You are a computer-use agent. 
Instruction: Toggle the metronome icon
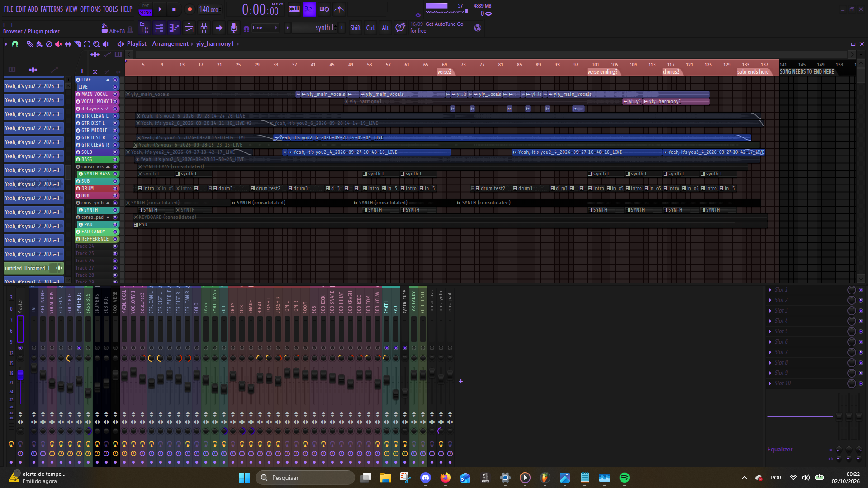(339, 9)
